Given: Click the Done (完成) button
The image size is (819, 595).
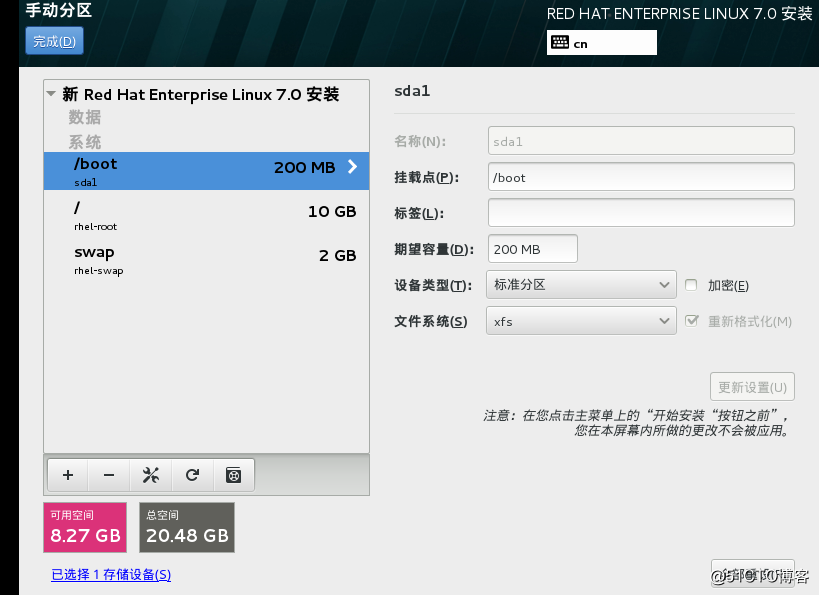Looking at the screenshot, I should [54, 41].
